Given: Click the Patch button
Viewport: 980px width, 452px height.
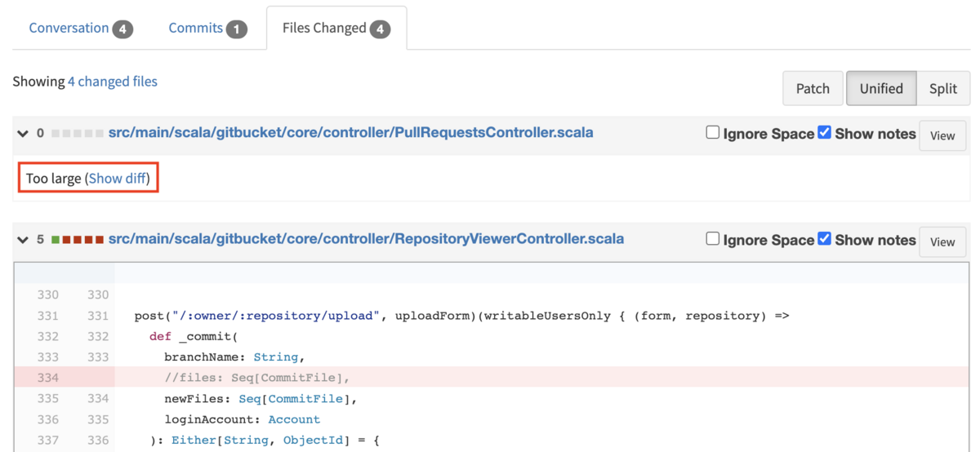Looking at the screenshot, I should pyautogui.click(x=813, y=88).
